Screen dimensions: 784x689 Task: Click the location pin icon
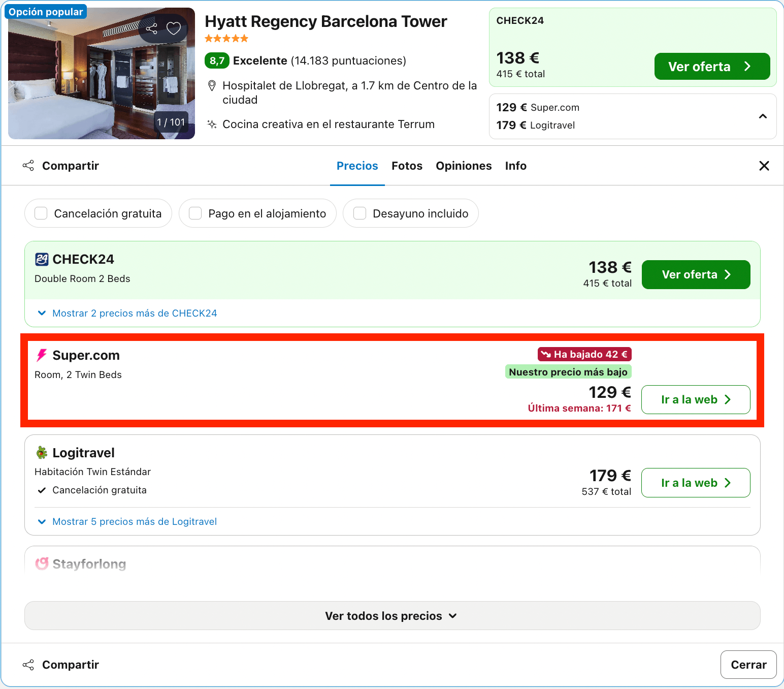click(x=212, y=86)
